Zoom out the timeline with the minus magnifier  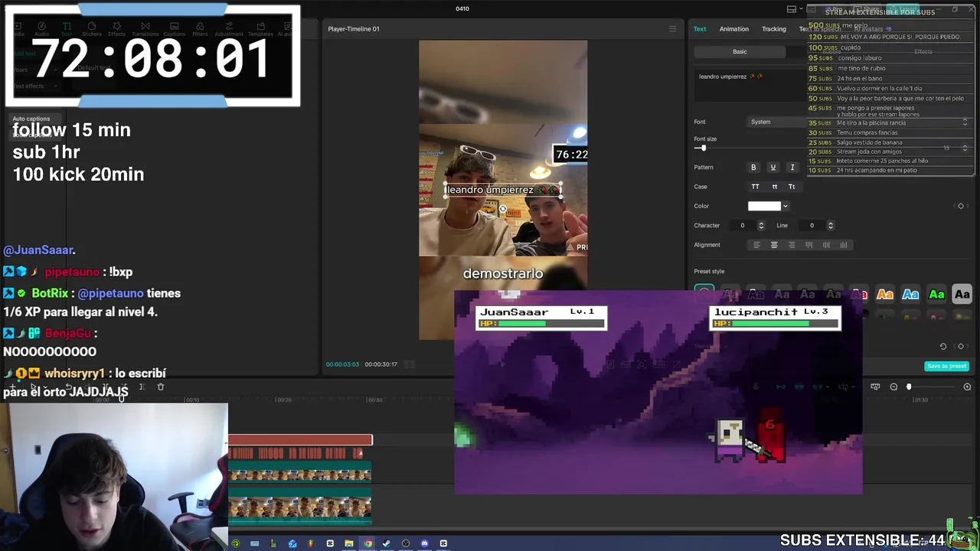[x=893, y=387]
